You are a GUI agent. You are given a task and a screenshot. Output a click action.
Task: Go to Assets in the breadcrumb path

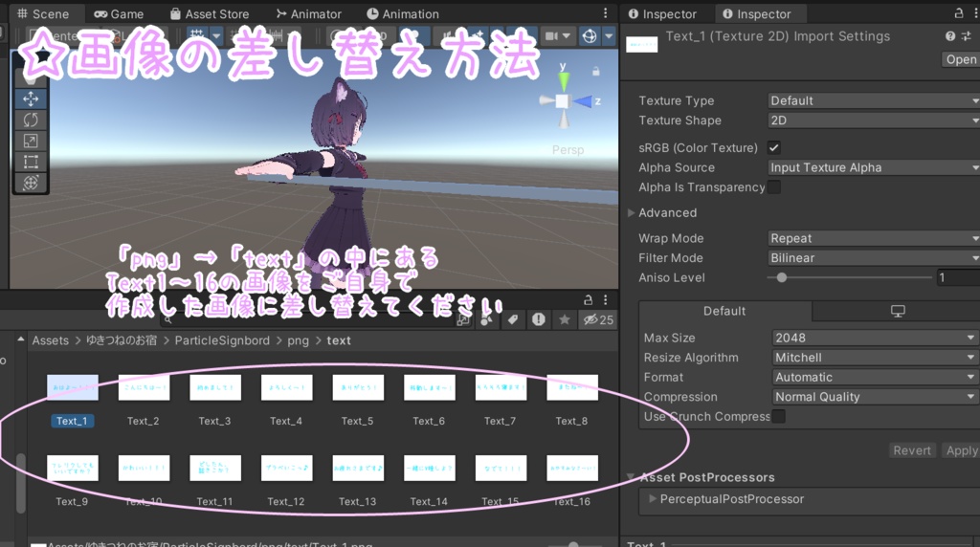tap(51, 340)
